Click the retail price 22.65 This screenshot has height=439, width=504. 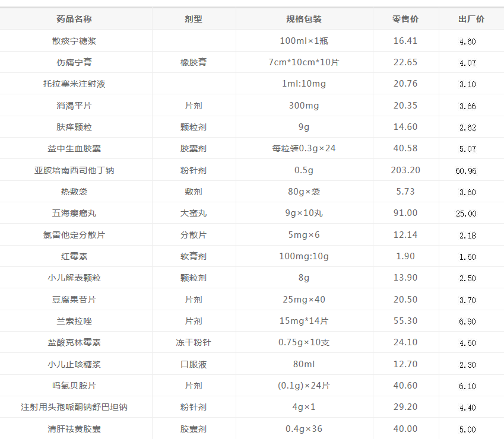[x=405, y=62]
